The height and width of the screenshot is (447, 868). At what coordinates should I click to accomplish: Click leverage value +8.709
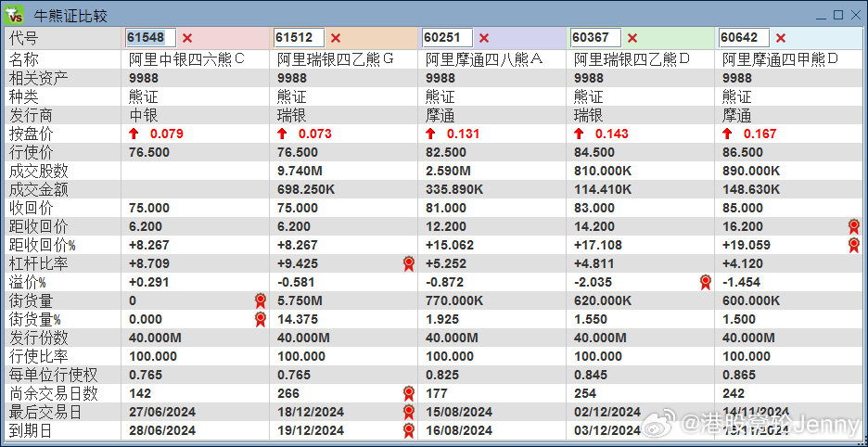tap(149, 264)
